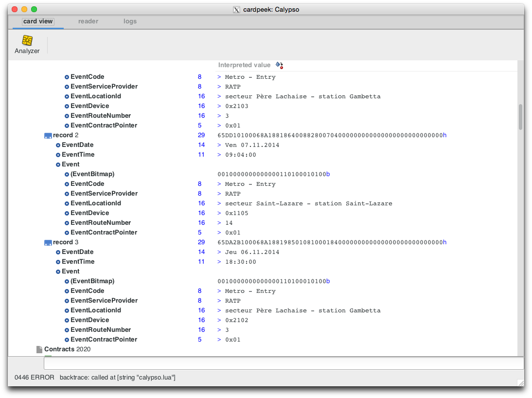
Task: Select the date value Jeu 06.11.2014
Action: click(252, 252)
